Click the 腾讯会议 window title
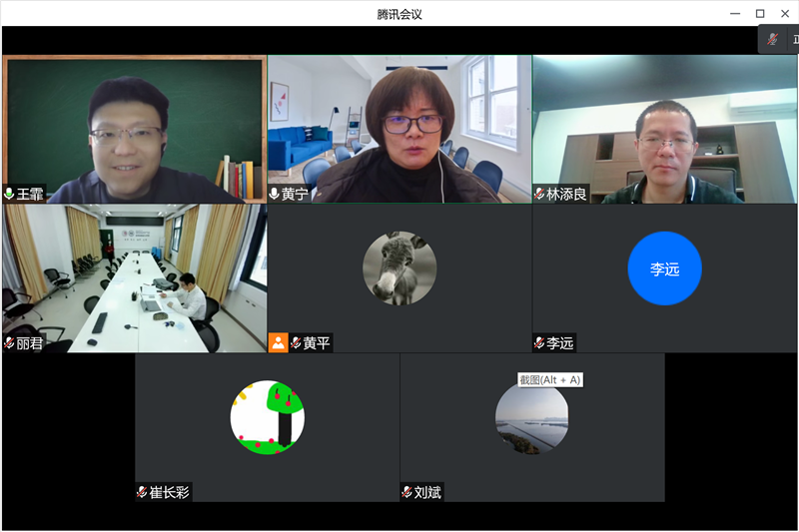Image resolution: width=799 pixels, height=532 pixels. [399, 13]
